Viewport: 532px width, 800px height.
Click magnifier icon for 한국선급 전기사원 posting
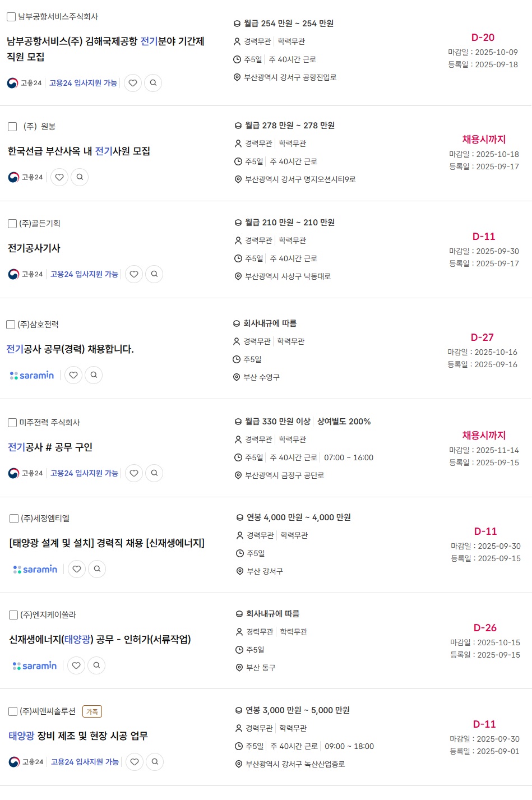point(80,177)
